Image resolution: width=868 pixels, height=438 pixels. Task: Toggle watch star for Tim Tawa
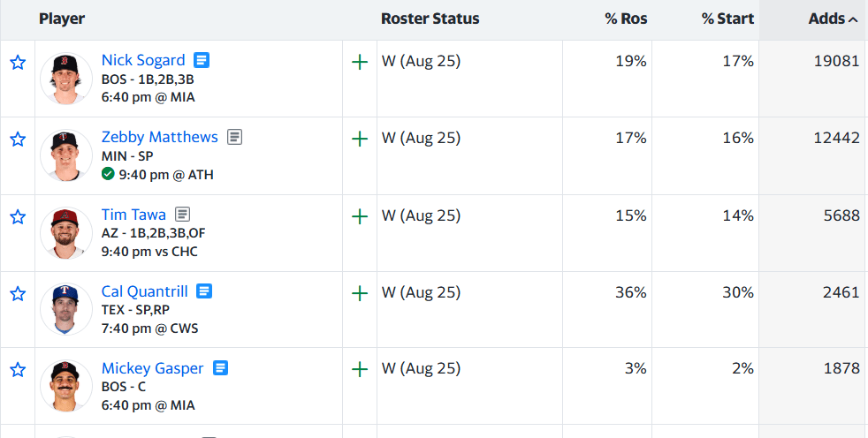tap(18, 216)
